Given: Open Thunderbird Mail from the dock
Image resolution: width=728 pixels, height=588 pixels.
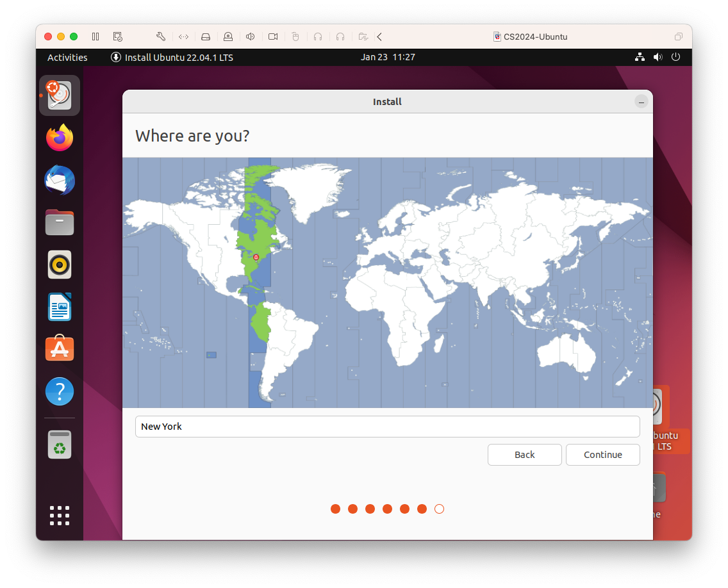Looking at the screenshot, I should pyautogui.click(x=60, y=180).
